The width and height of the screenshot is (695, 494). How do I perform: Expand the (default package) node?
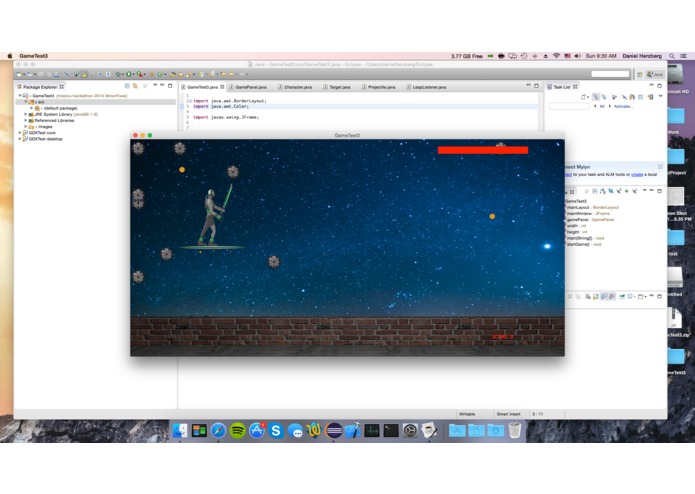tap(31, 108)
